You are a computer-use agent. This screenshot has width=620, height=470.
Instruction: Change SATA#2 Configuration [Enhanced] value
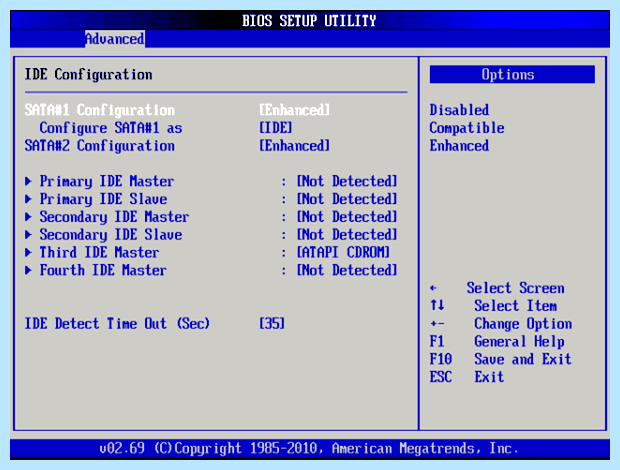click(x=295, y=146)
